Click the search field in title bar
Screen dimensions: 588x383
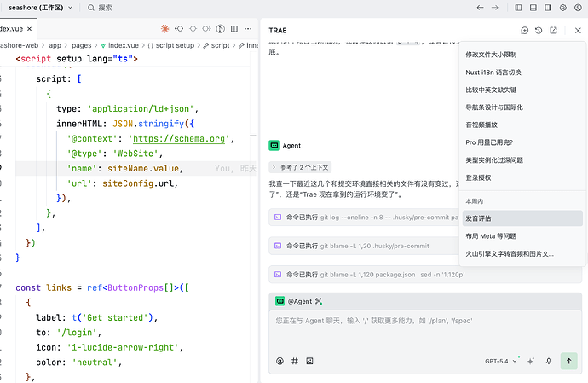pyautogui.click(x=100, y=8)
